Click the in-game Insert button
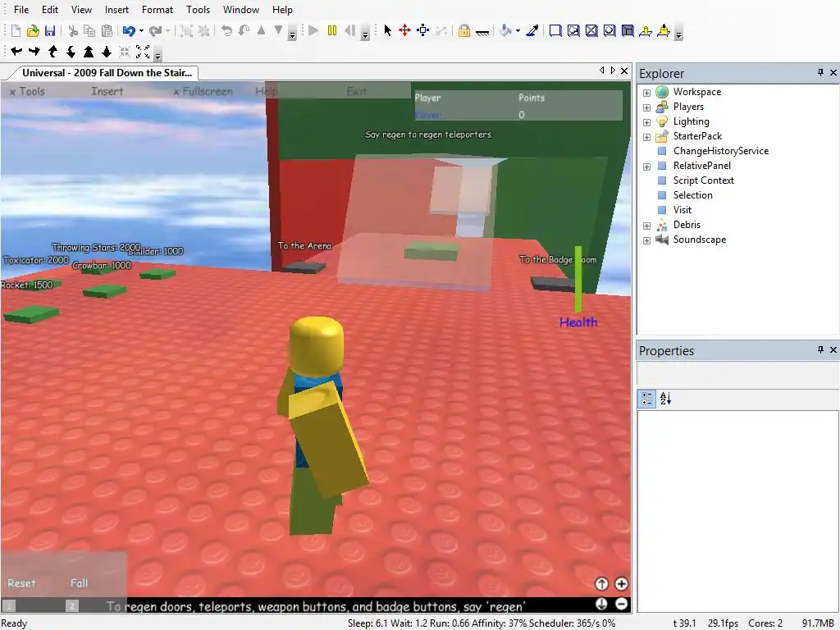Viewport: 840px width, 630px height. click(x=107, y=91)
